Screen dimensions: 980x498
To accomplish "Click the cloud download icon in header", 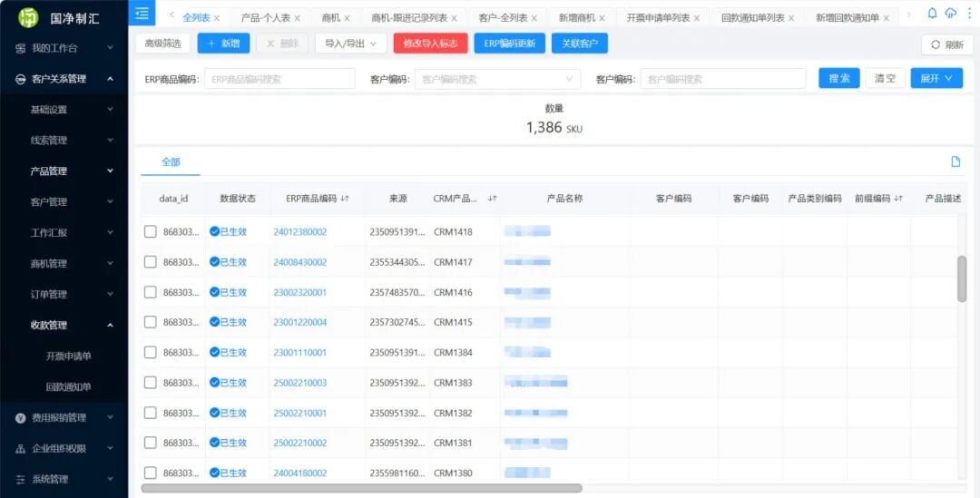I will [950, 14].
